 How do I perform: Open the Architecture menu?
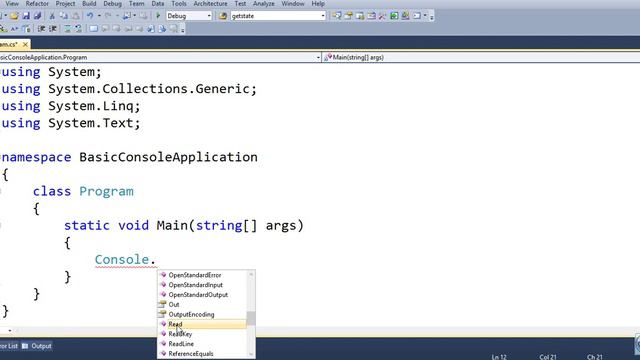[210, 4]
